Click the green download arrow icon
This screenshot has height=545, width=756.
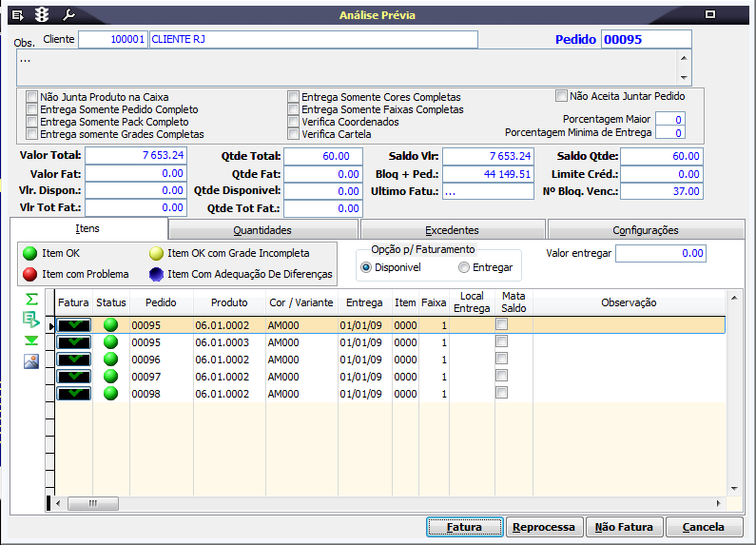tap(31, 341)
